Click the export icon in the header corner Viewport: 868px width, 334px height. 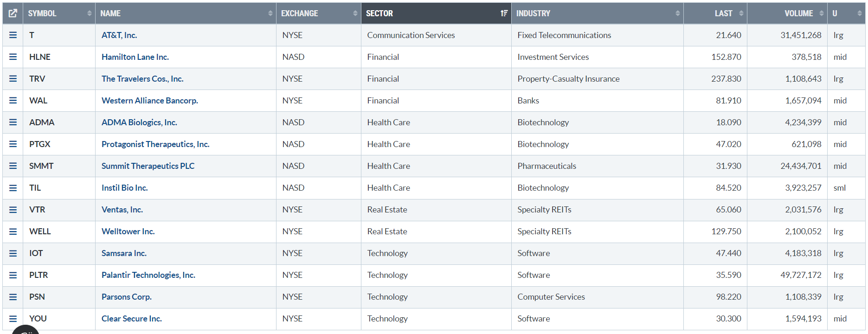(13, 13)
